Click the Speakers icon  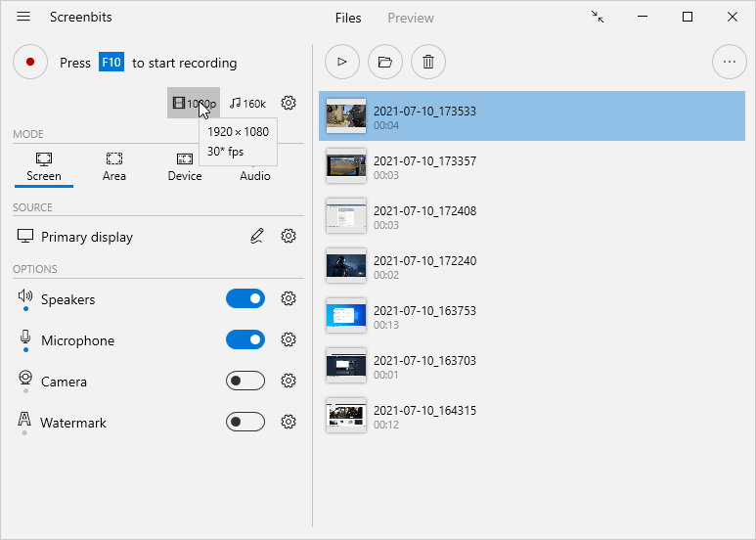pyautogui.click(x=25, y=295)
